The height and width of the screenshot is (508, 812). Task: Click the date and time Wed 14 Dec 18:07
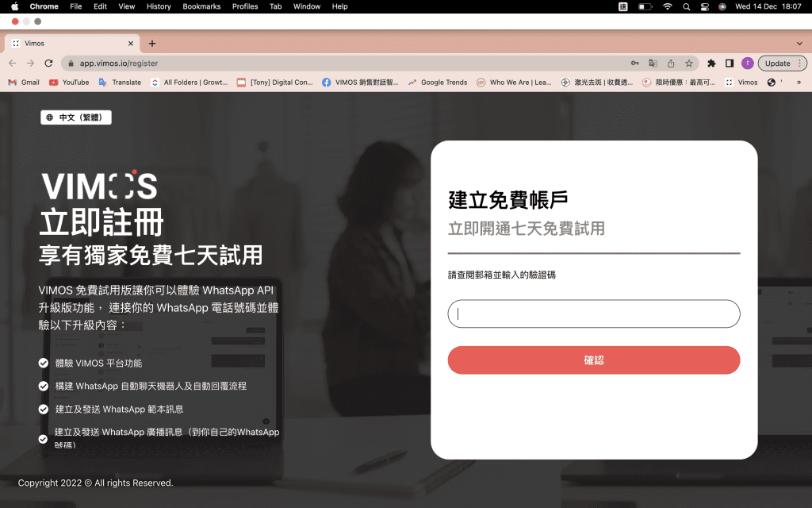coord(768,6)
